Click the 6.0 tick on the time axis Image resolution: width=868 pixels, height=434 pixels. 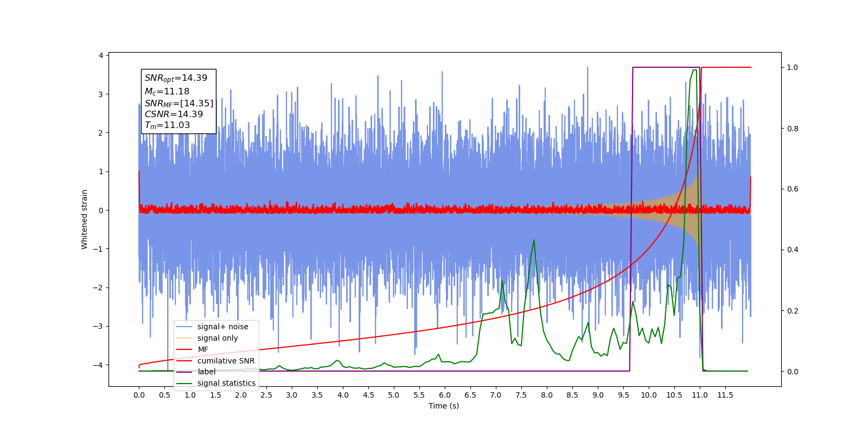[445, 395]
